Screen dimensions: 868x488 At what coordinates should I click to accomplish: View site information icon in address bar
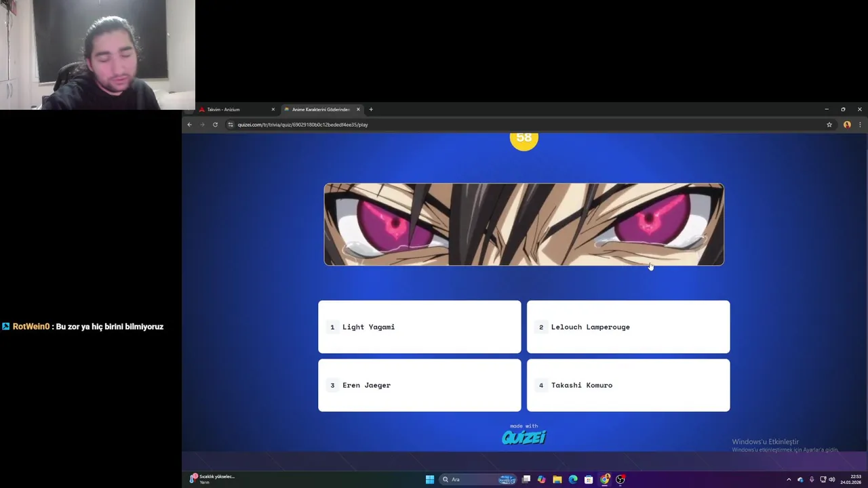click(231, 125)
